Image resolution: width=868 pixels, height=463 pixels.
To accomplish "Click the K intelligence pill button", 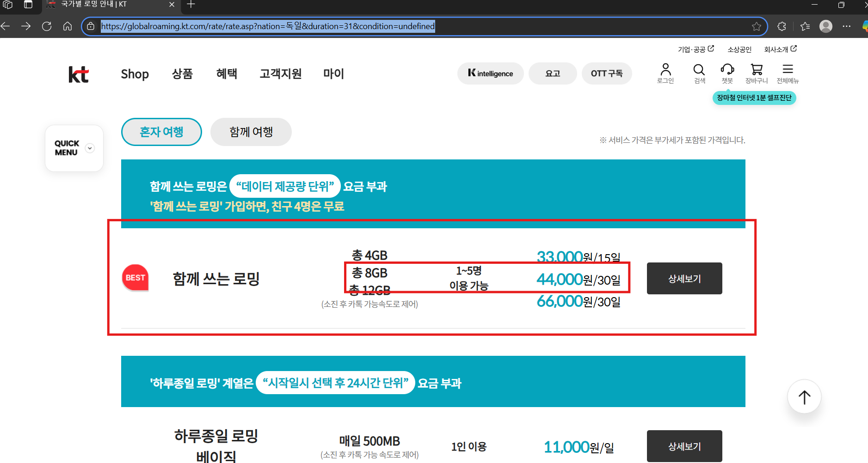I will click(491, 73).
